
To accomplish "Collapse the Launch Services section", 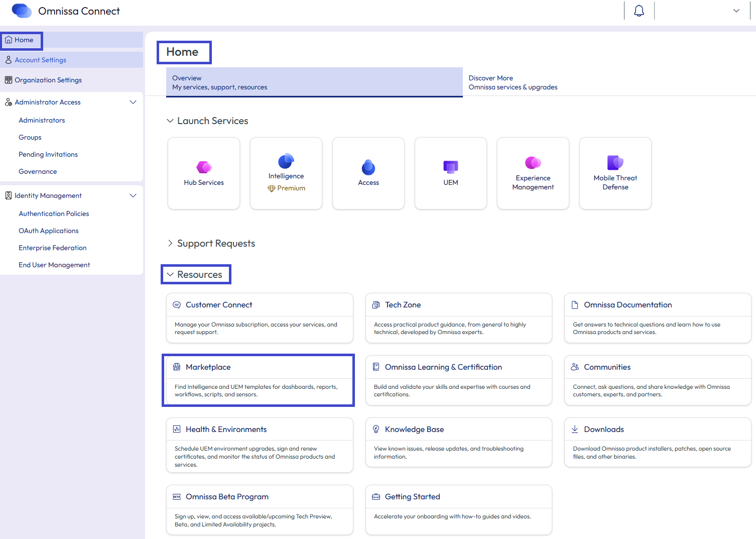I will 170,121.
